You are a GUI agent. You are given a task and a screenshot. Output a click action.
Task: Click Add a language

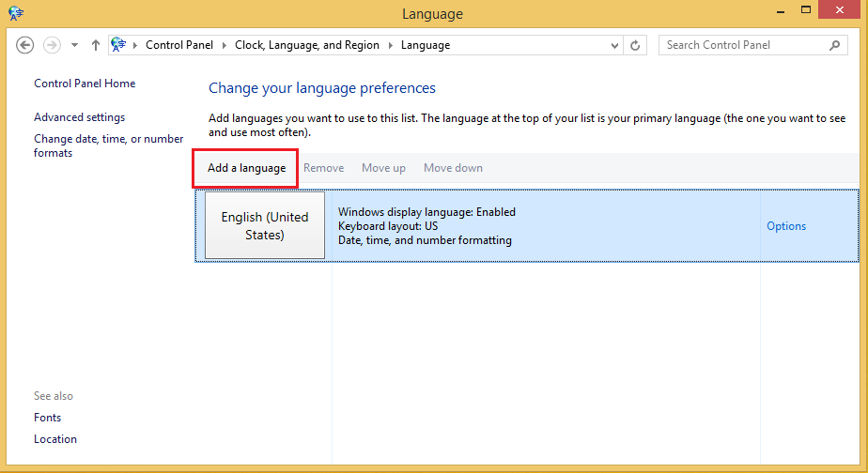(x=246, y=168)
